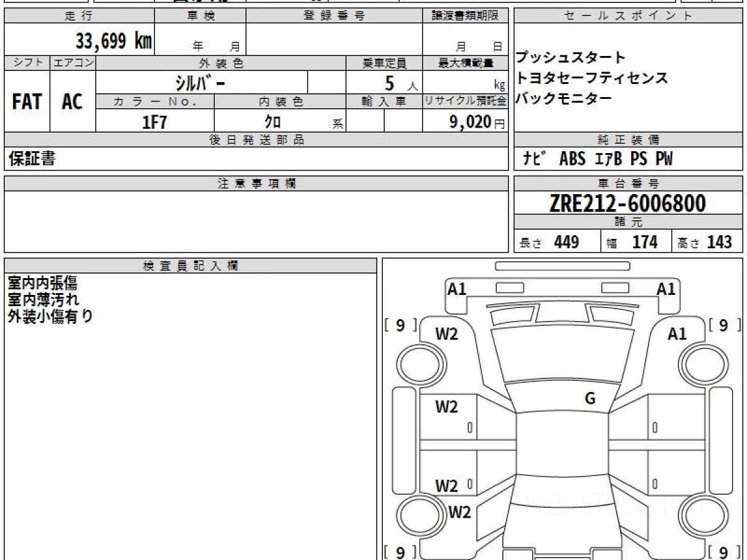Click the AC air-conditioner value
This screenshot has height=560, width=747.
[72, 101]
